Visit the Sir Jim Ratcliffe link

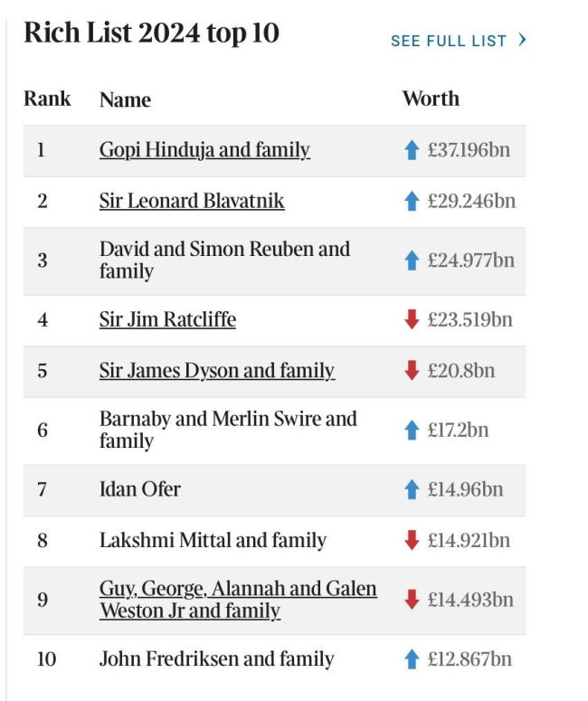pyautogui.click(x=167, y=319)
